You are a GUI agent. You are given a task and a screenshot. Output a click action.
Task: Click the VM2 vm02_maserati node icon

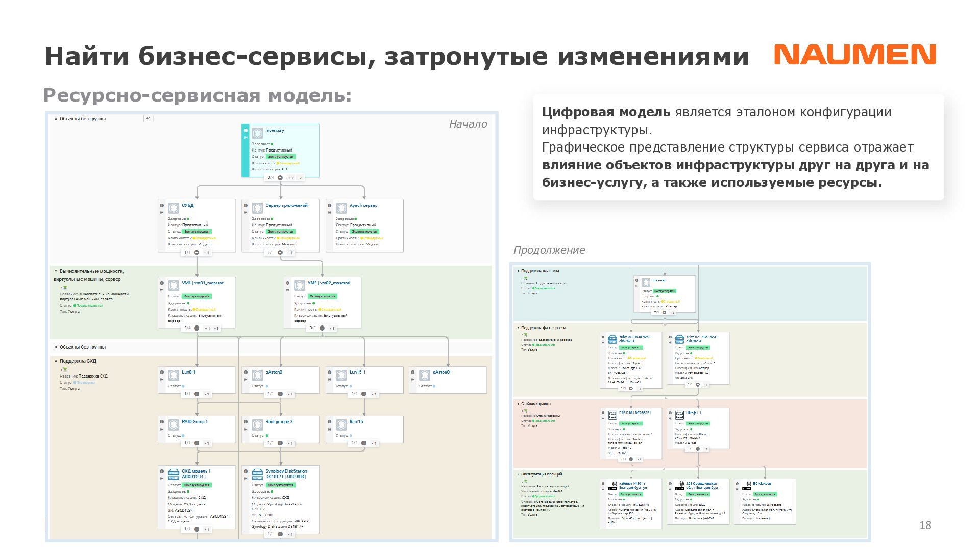tap(299, 285)
